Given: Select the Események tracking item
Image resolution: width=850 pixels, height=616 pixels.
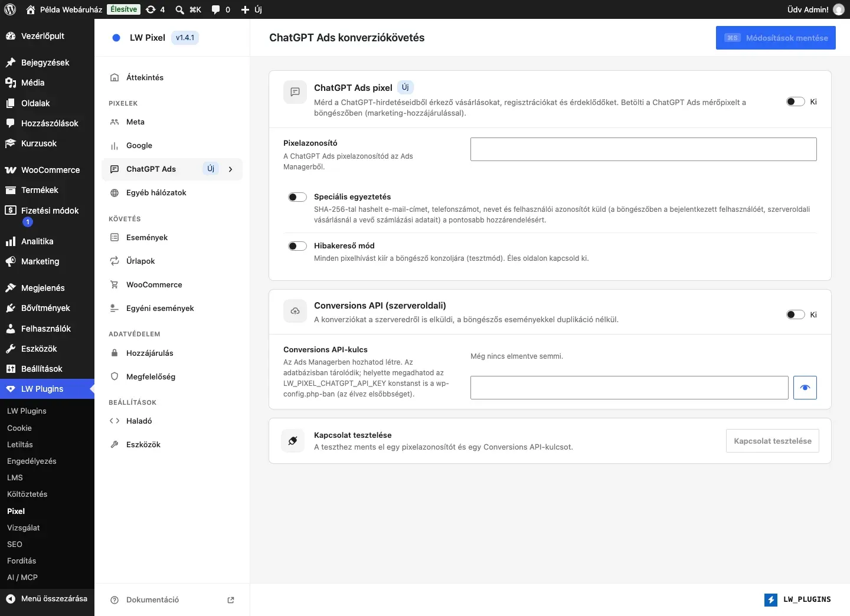Looking at the screenshot, I should [172, 238].
